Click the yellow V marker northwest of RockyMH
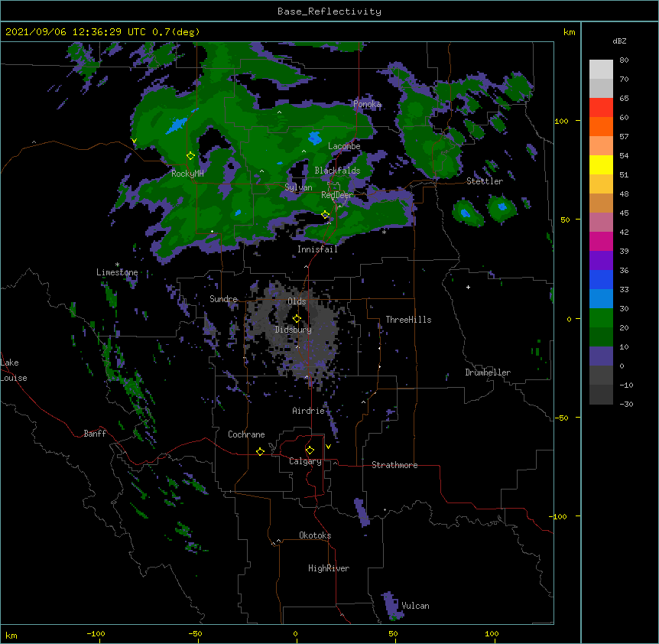This screenshot has height=644, width=659. (134, 141)
